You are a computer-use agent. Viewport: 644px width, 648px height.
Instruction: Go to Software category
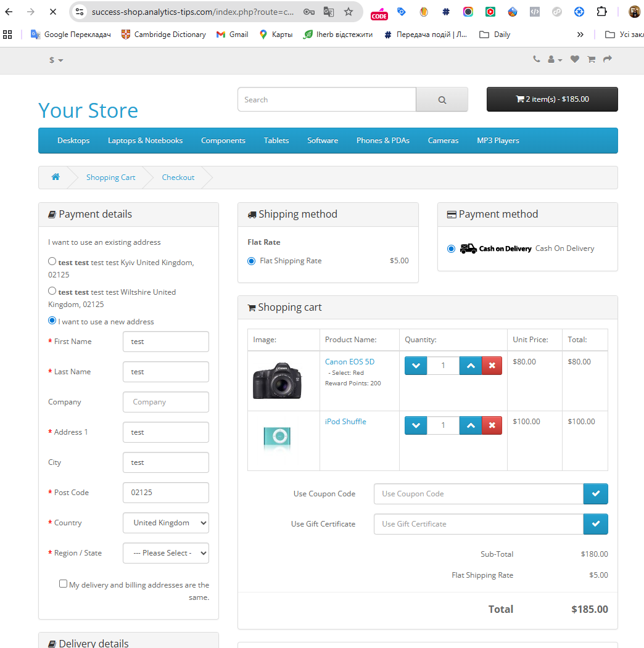323,141
